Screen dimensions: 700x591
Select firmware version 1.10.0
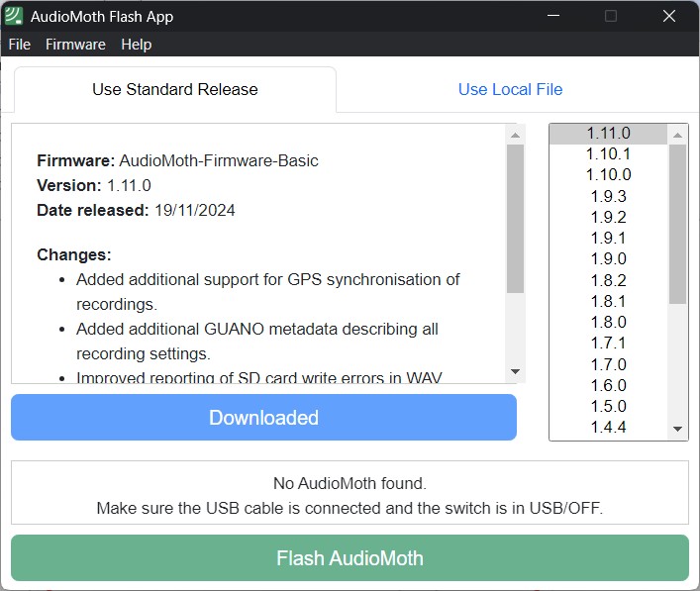(609, 174)
